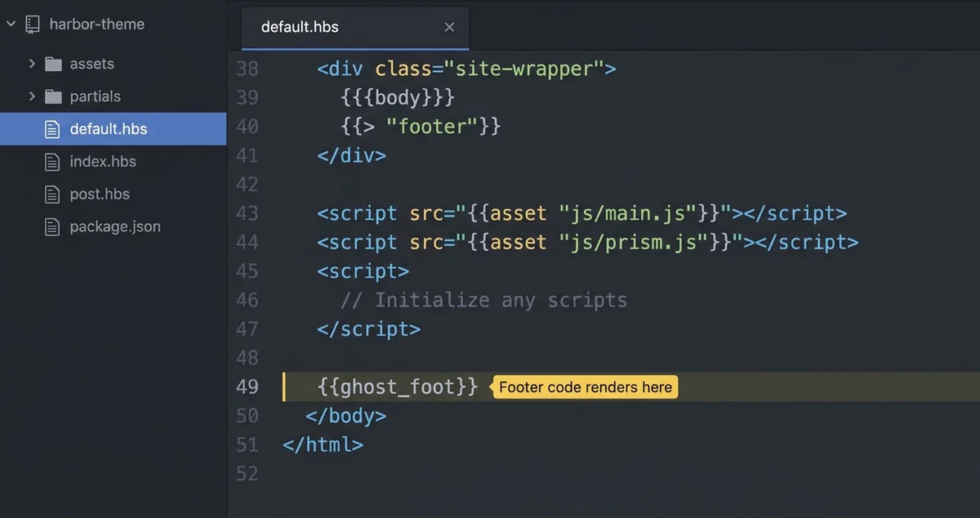
Task: Click the '// Initialize any scripts' comment
Action: [x=483, y=300]
